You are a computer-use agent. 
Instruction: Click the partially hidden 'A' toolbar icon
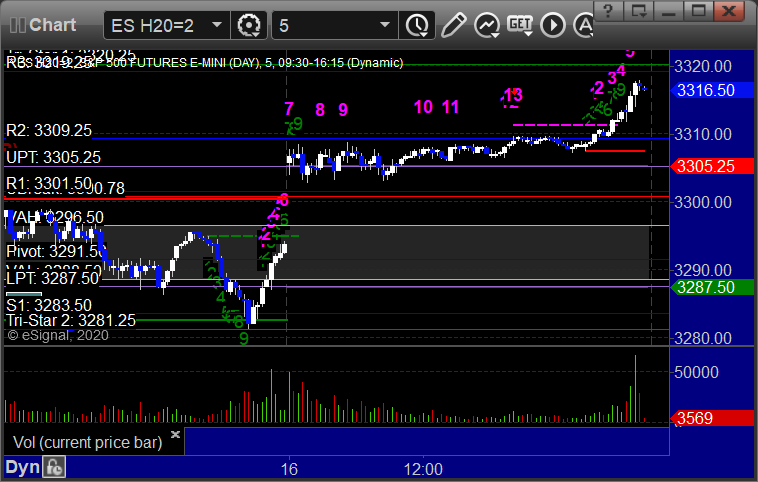pos(584,25)
